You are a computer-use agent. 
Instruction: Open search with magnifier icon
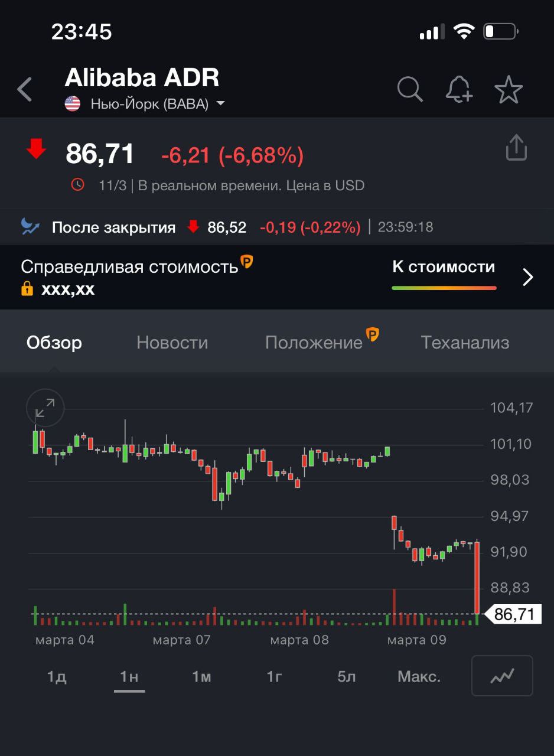(x=409, y=90)
